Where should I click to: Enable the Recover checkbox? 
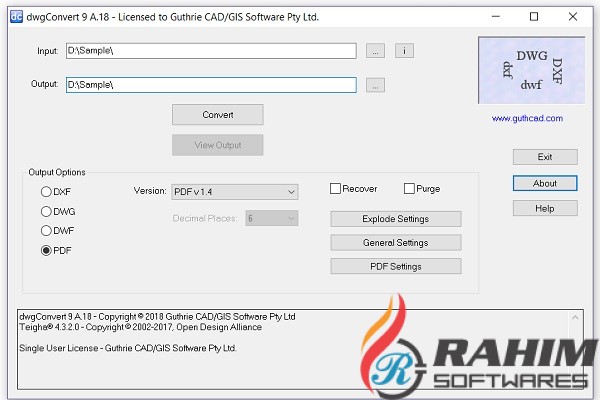(x=354, y=189)
